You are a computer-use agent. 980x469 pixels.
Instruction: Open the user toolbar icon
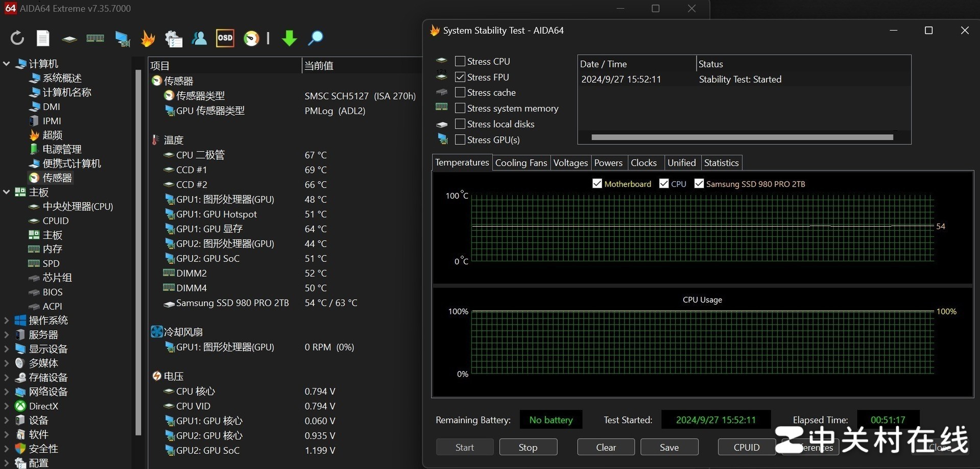[x=199, y=38]
